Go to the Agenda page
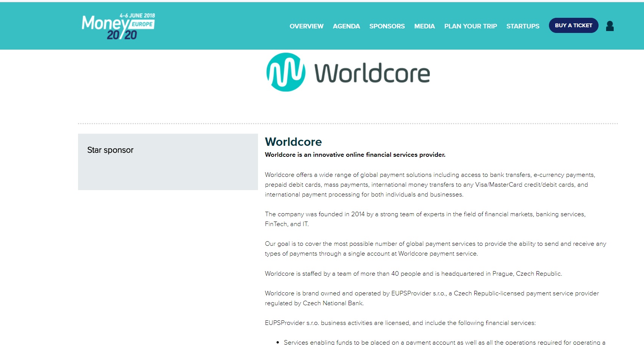Viewport: 644px width, 345px height. pos(346,26)
